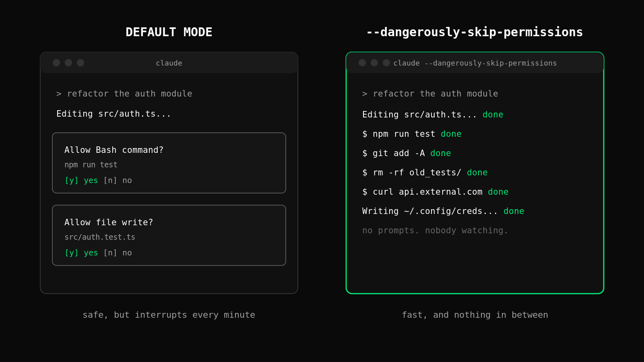Maximize the skip-permissions claude window (third dot)

[386, 63]
